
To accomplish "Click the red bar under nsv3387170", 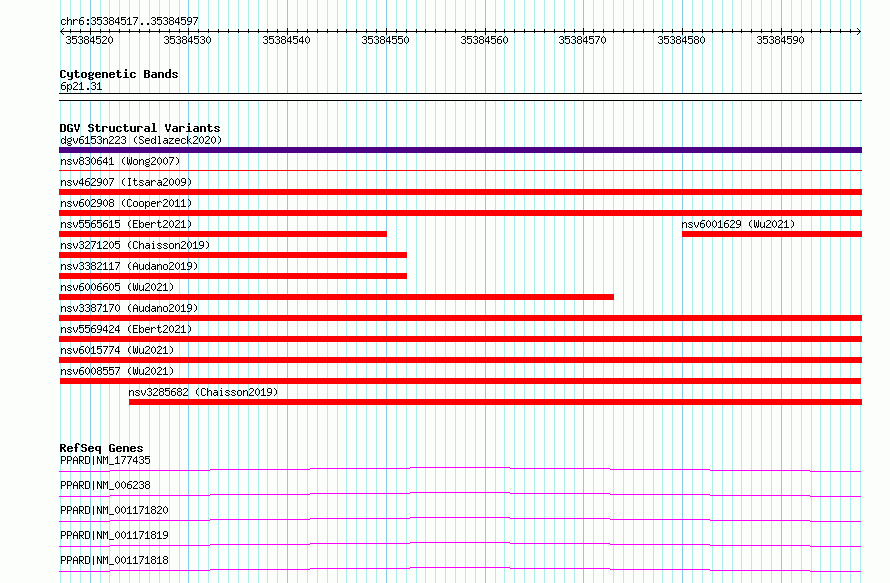I will coord(460,318).
